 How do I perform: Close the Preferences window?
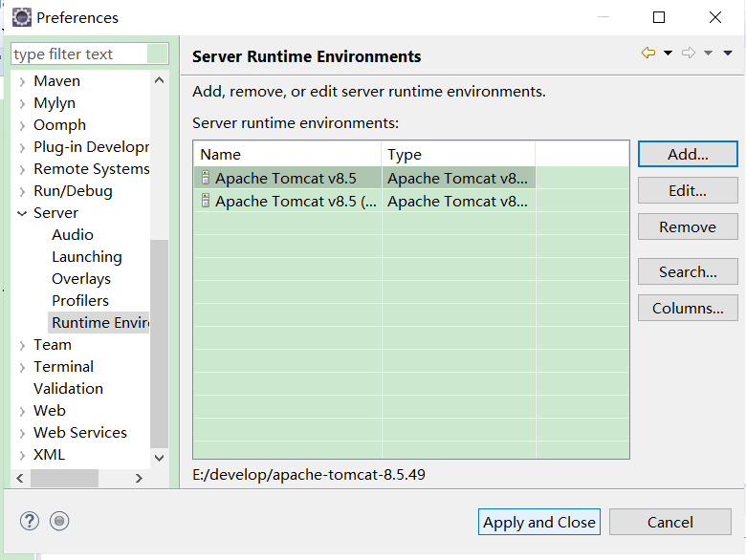pos(715,17)
